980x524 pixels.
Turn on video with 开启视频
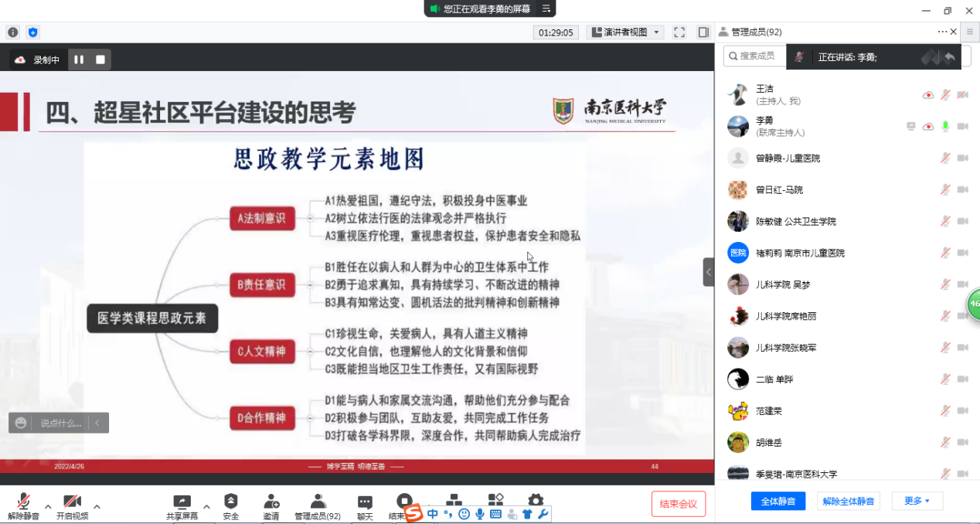72,504
